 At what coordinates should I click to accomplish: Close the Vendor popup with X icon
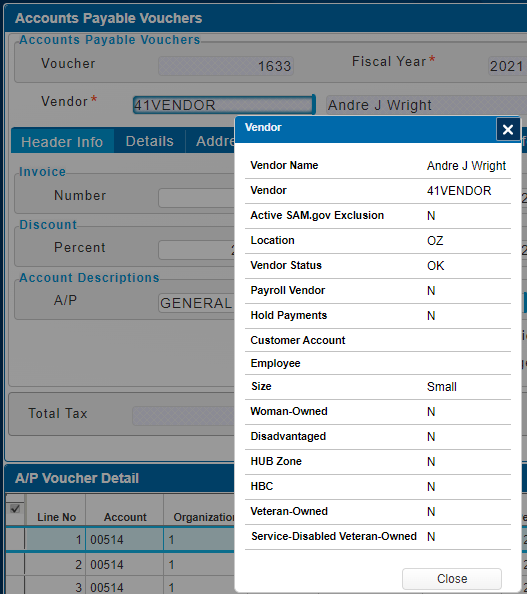pos(508,130)
